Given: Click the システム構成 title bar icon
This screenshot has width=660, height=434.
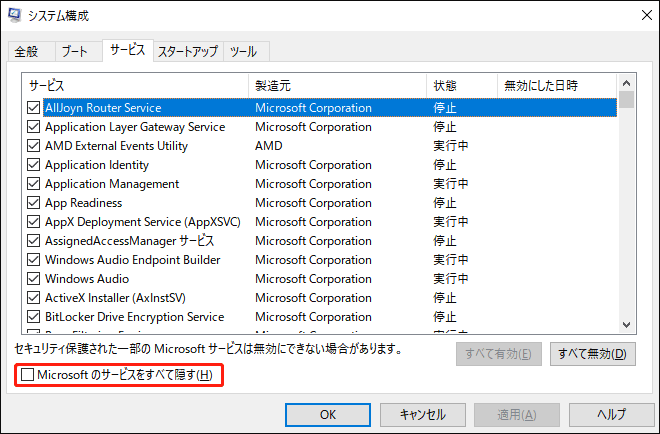Looking at the screenshot, I should (x=15, y=15).
